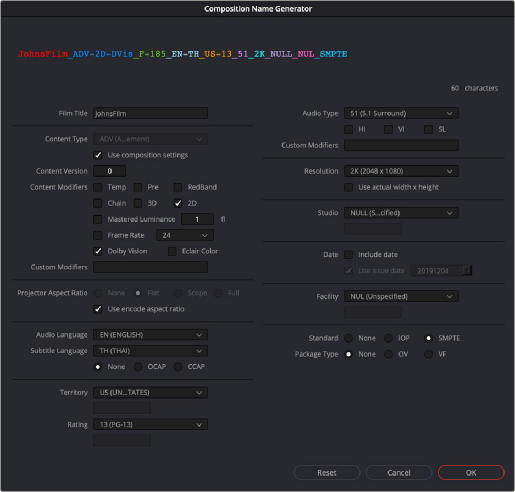Select the OV package type

tap(388, 354)
